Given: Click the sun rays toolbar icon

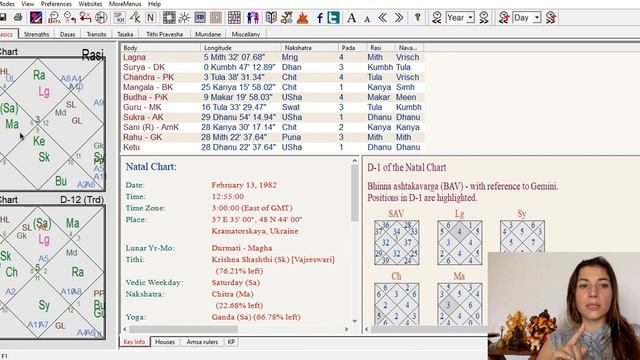Looking at the screenshot, I should click(184, 18).
